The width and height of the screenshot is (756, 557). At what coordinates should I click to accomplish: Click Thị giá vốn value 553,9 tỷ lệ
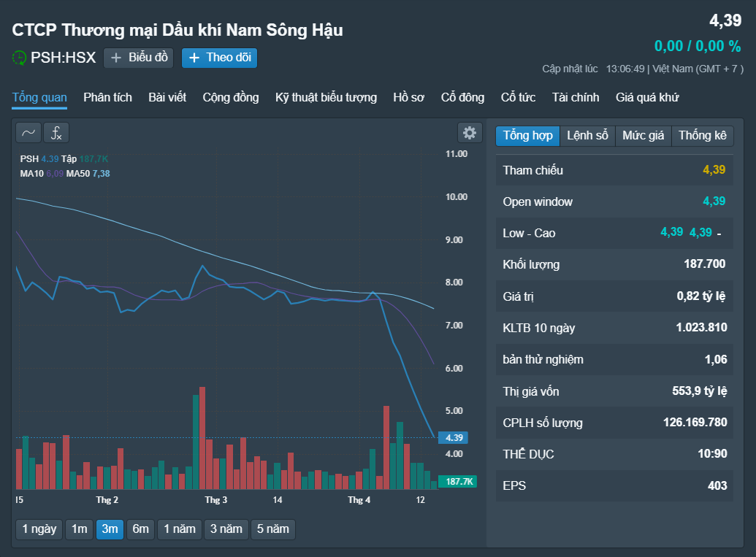tap(700, 391)
